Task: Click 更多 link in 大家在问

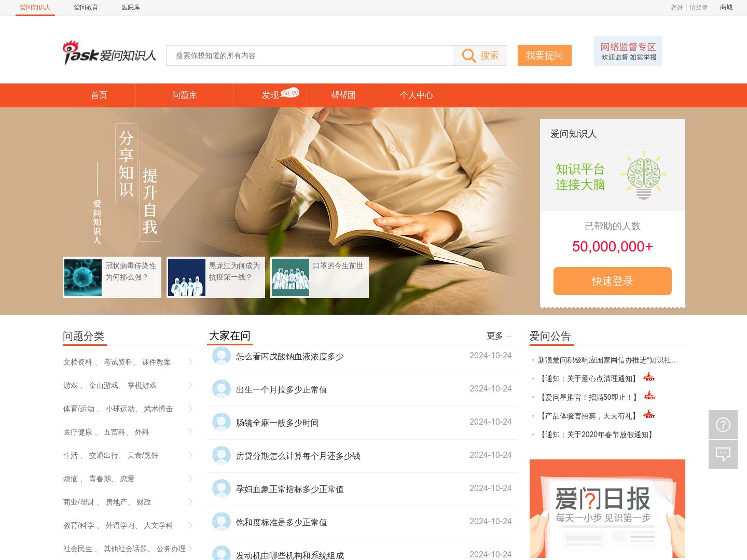Action: tap(495, 336)
